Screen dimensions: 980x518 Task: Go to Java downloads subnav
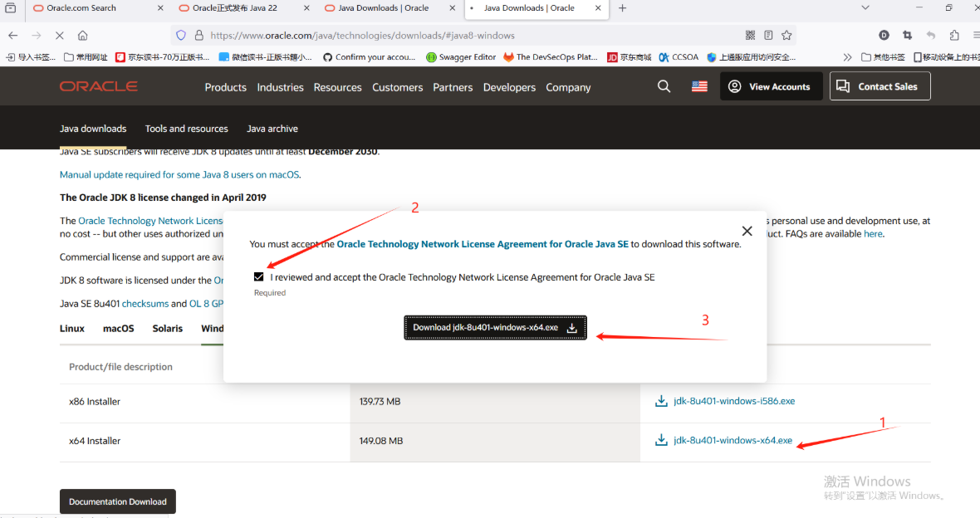pos(93,129)
